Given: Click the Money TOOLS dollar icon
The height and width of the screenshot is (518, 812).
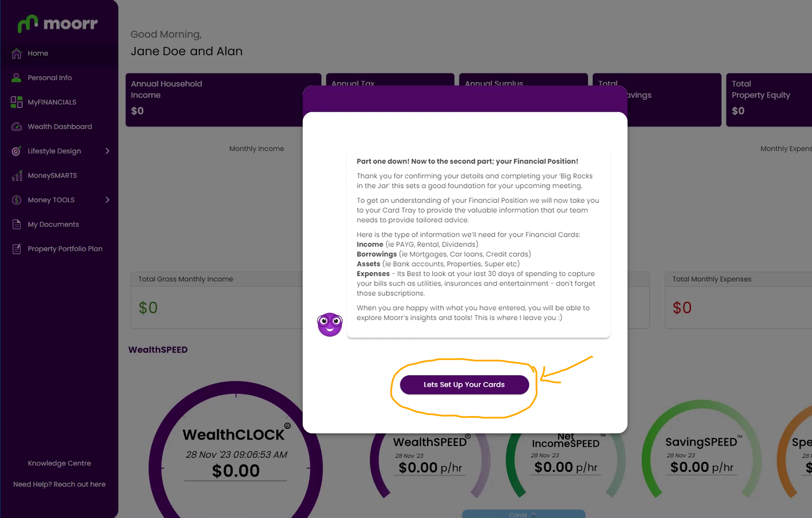Looking at the screenshot, I should pyautogui.click(x=17, y=200).
